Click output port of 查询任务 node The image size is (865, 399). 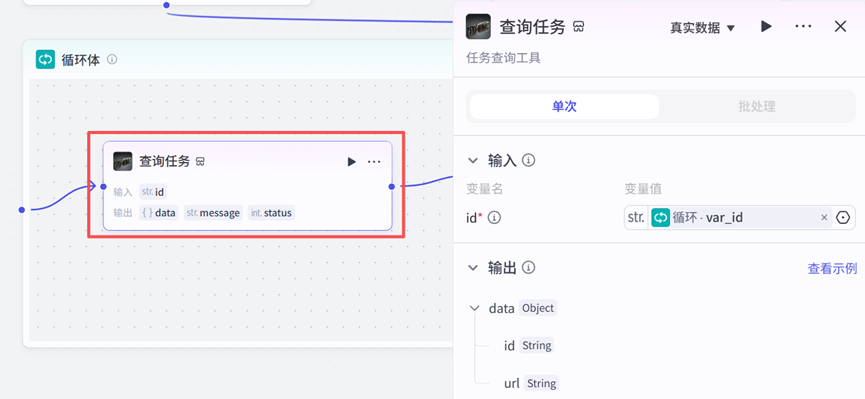[392, 187]
